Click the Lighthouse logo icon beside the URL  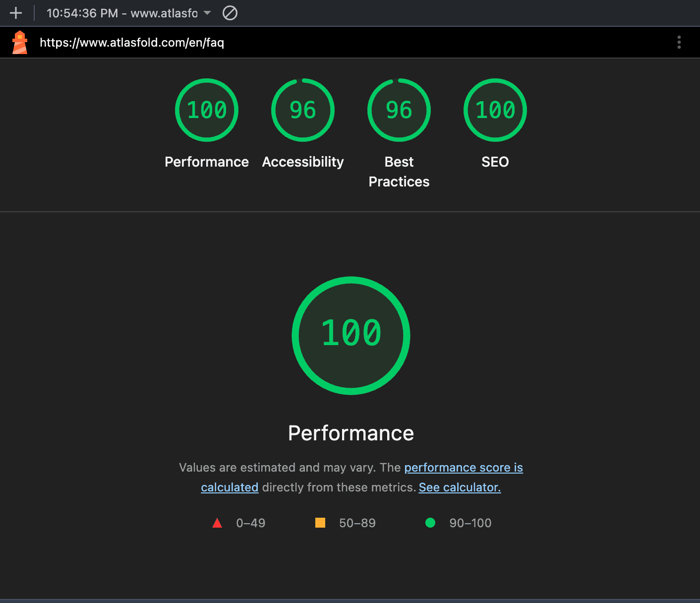pos(20,43)
